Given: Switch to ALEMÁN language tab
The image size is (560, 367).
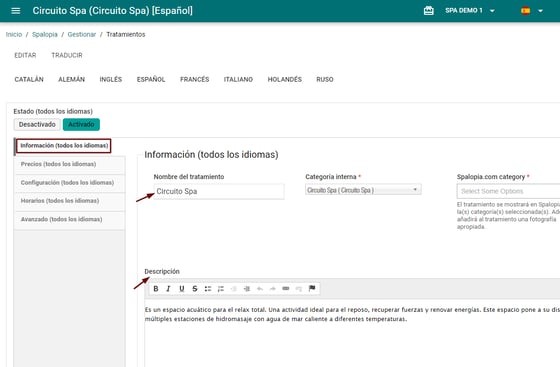Looking at the screenshot, I should (x=71, y=79).
